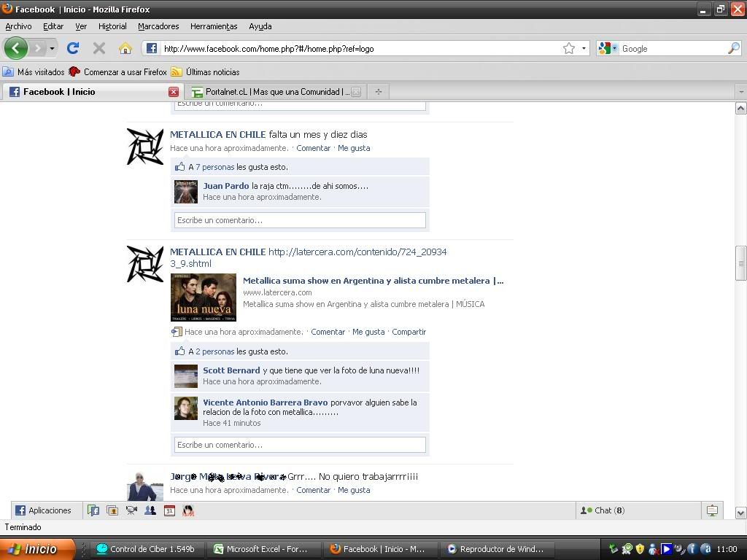Viewport: 747px width, 560px height.
Task: Click the thumbs-up icon beside 2 personas
Action: (179, 351)
